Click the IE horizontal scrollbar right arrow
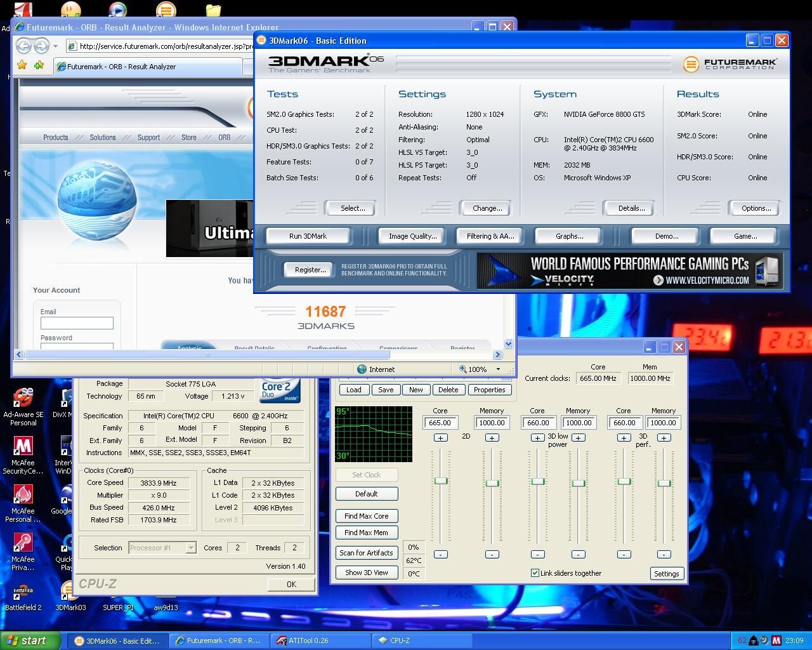This screenshot has width=812, height=650. tap(498, 355)
